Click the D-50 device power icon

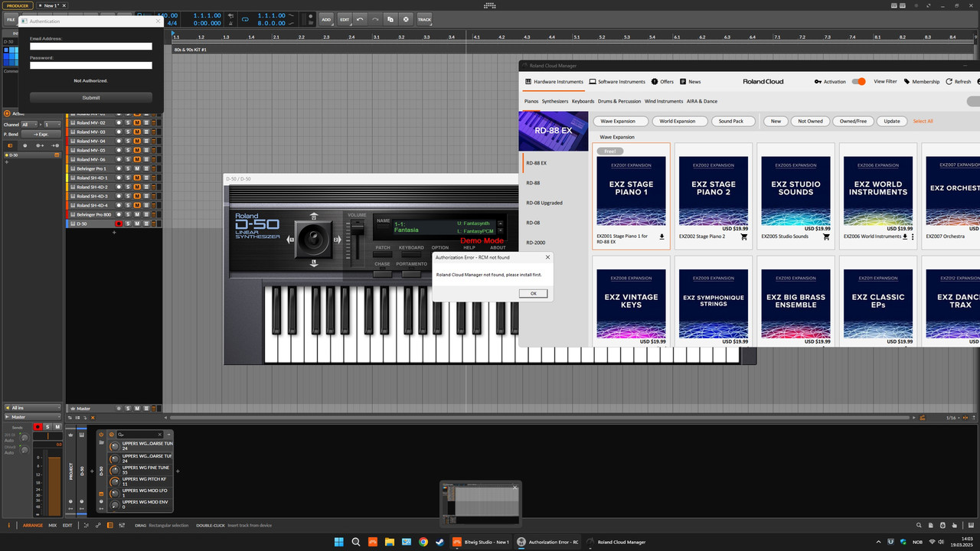[x=101, y=435]
